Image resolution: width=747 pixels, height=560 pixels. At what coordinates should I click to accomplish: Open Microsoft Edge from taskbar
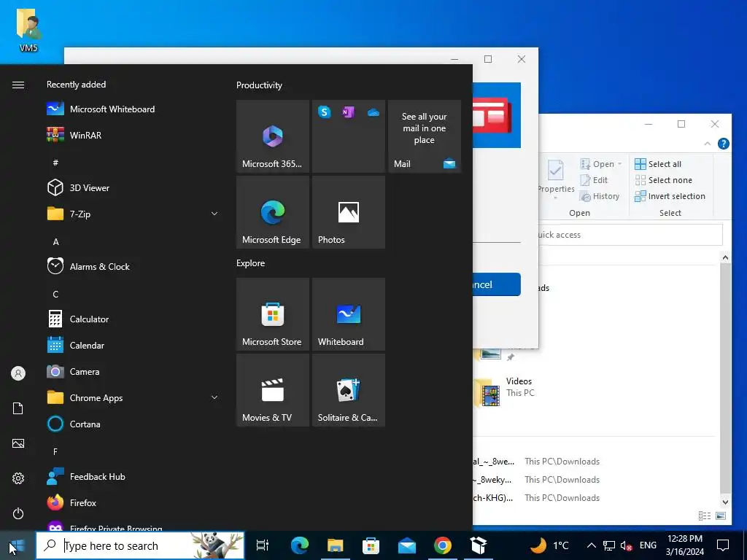[x=300, y=545]
